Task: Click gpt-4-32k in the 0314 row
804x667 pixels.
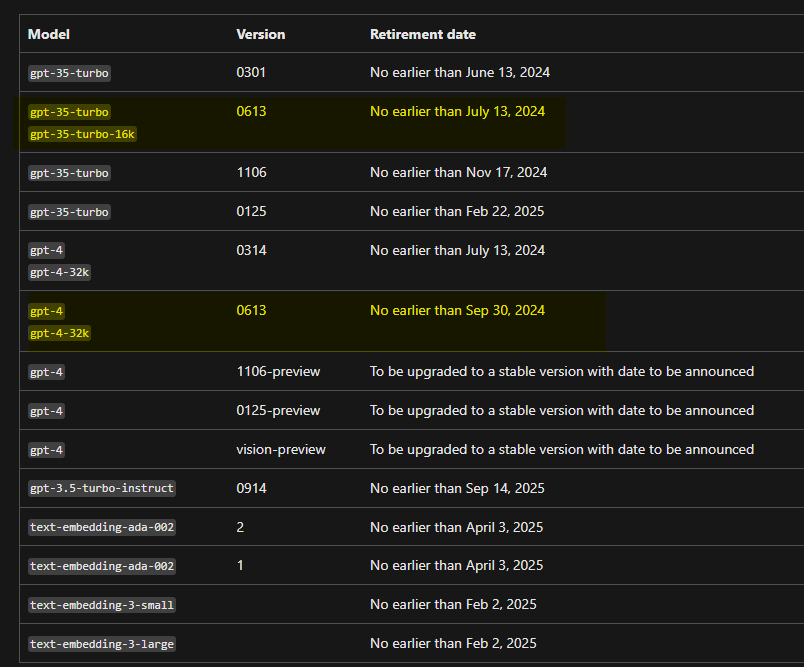Action: [x=59, y=272]
